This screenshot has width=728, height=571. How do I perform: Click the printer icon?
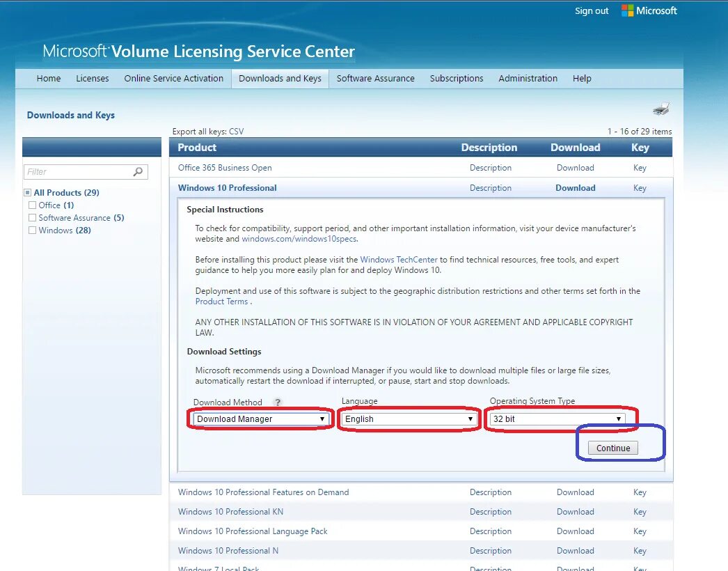click(x=660, y=109)
